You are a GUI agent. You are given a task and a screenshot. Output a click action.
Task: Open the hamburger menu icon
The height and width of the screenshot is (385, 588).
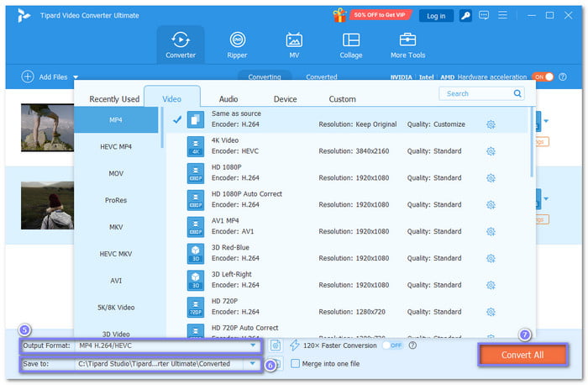click(x=502, y=15)
